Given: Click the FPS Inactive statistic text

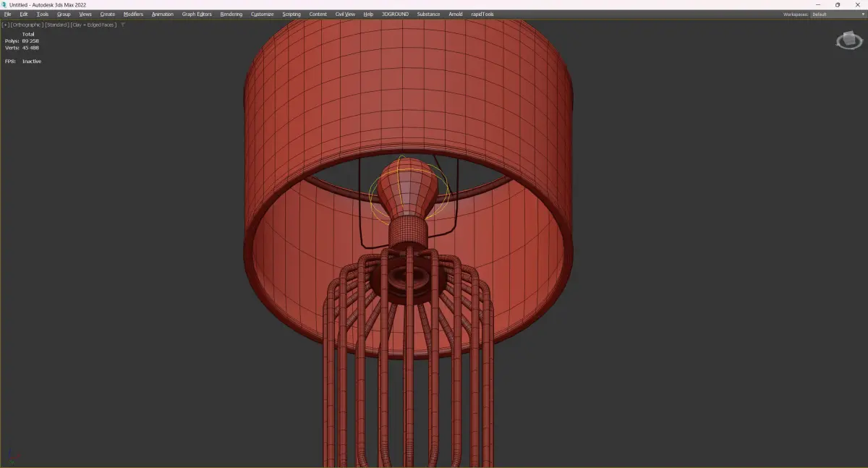Looking at the screenshot, I should pos(23,61).
